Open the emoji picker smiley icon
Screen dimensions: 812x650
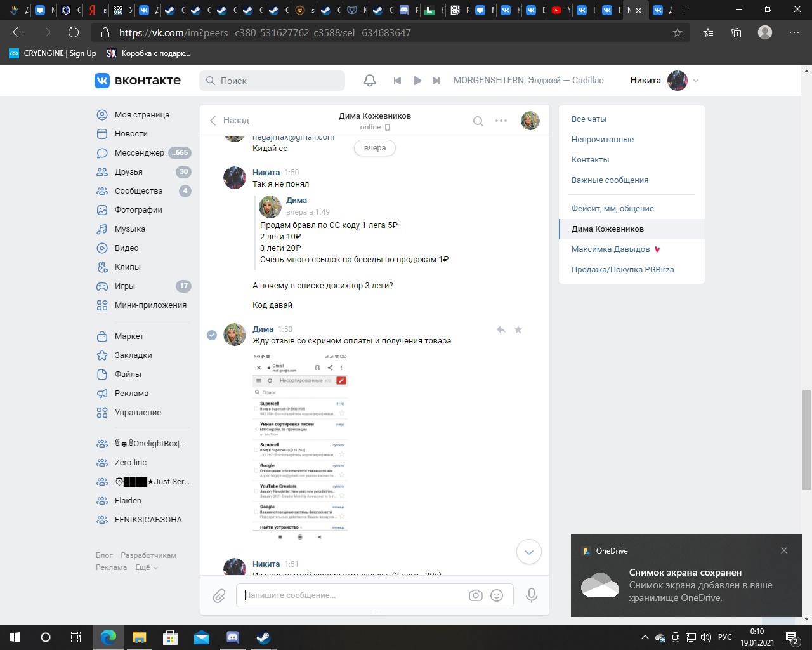[x=497, y=595]
